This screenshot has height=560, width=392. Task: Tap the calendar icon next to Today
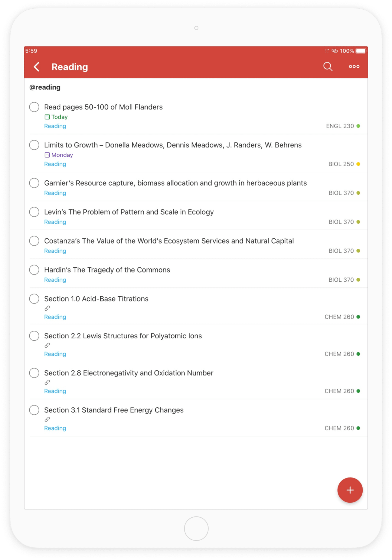(x=47, y=117)
